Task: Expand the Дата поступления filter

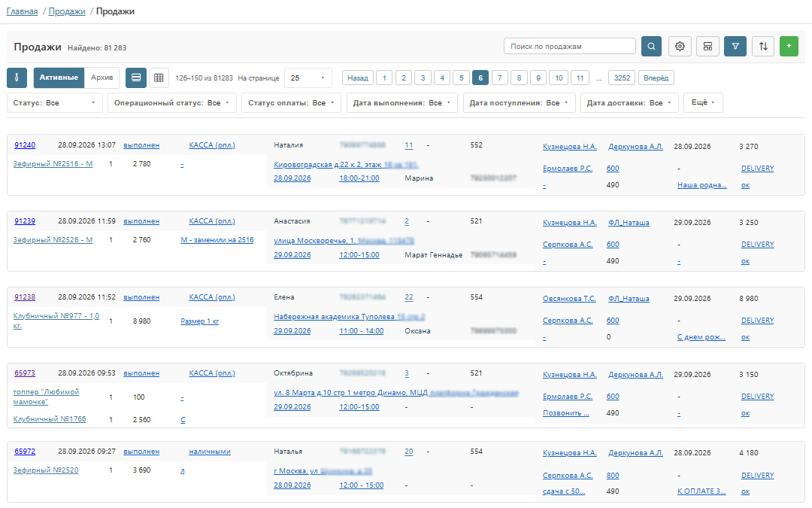Action: click(x=519, y=102)
